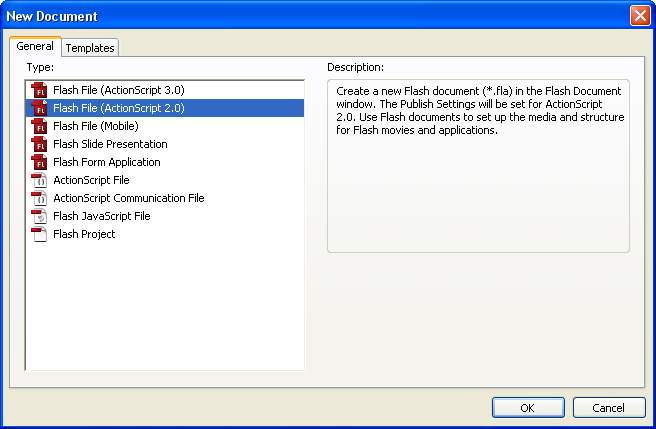Image resolution: width=656 pixels, height=429 pixels.
Task: Click the Flash Project icon
Action: (40, 234)
